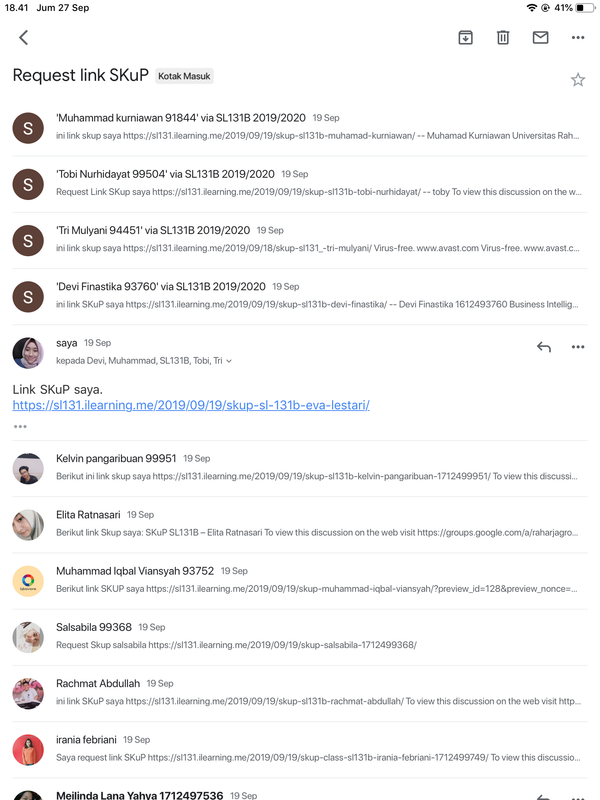
Task: Tap the battery indicator in status bar
Action: (585, 8)
